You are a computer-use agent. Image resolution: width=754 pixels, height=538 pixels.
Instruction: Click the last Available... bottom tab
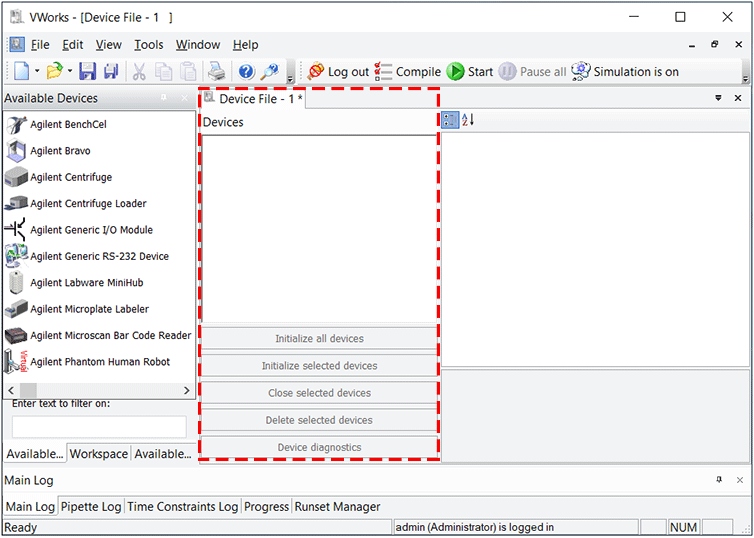[x=163, y=454]
